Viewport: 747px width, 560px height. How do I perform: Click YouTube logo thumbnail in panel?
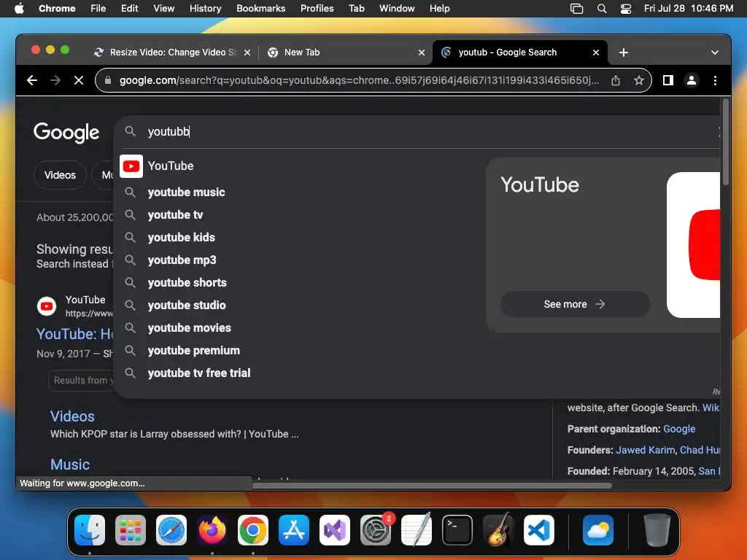coord(694,245)
